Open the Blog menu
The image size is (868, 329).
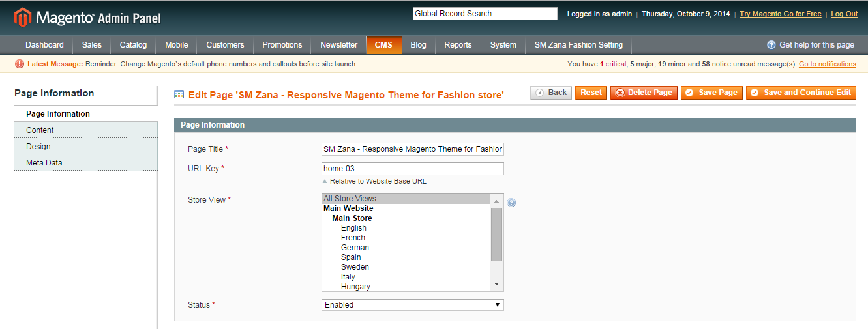coord(418,45)
